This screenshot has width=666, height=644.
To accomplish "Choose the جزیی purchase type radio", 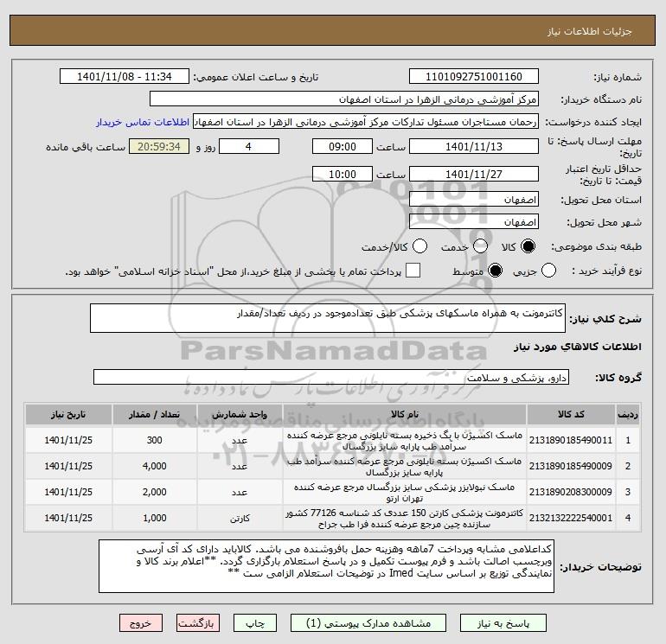I will (548, 271).
